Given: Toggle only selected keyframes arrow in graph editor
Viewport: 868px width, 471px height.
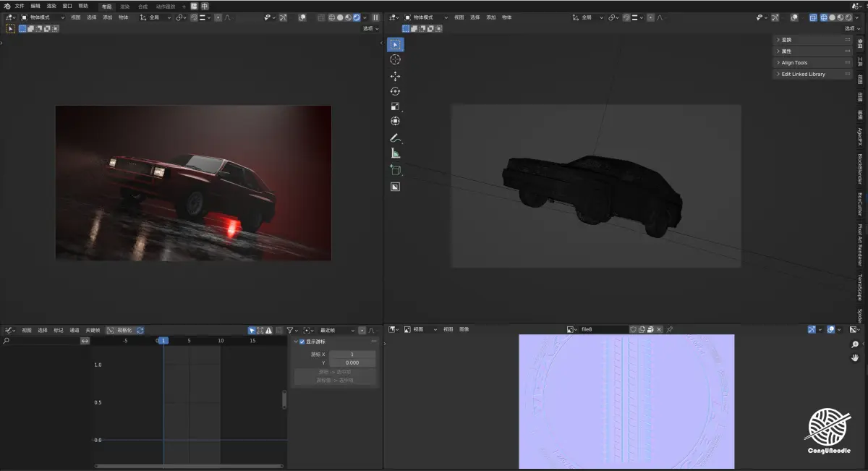Looking at the screenshot, I should 252,330.
